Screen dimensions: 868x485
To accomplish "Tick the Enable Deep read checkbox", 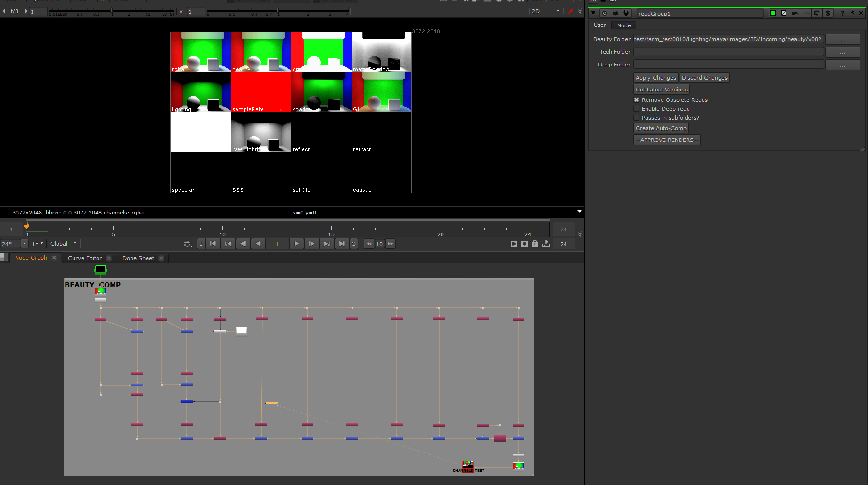I will (637, 109).
